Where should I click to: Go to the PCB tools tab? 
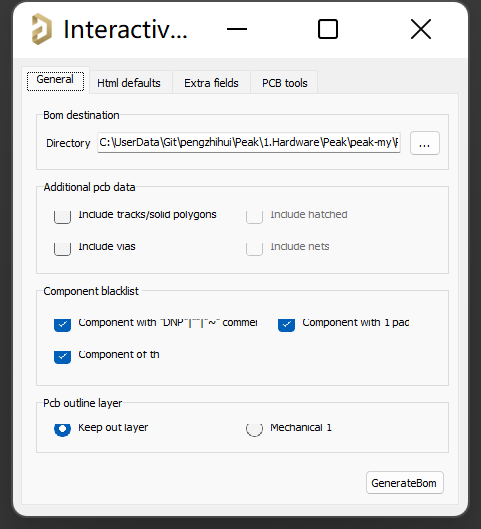pyautogui.click(x=285, y=83)
